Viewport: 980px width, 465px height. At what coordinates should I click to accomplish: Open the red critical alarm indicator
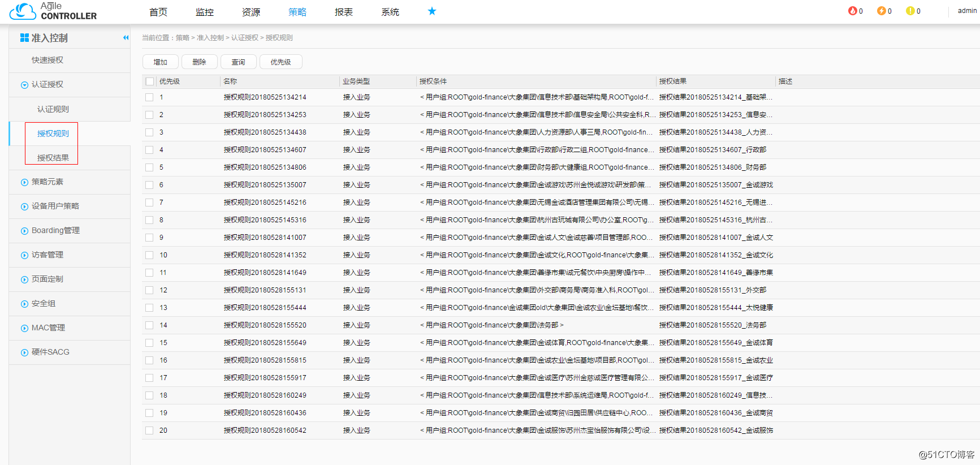[x=853, y=11]
